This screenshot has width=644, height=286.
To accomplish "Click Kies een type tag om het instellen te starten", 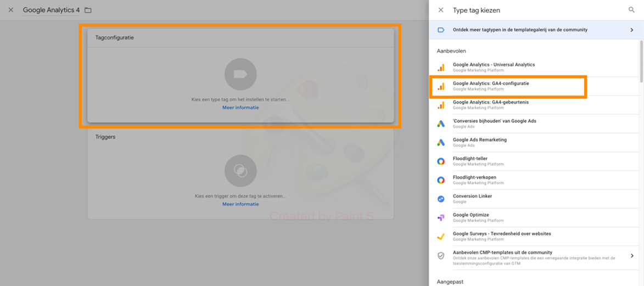I will click(x=240, y=99).
